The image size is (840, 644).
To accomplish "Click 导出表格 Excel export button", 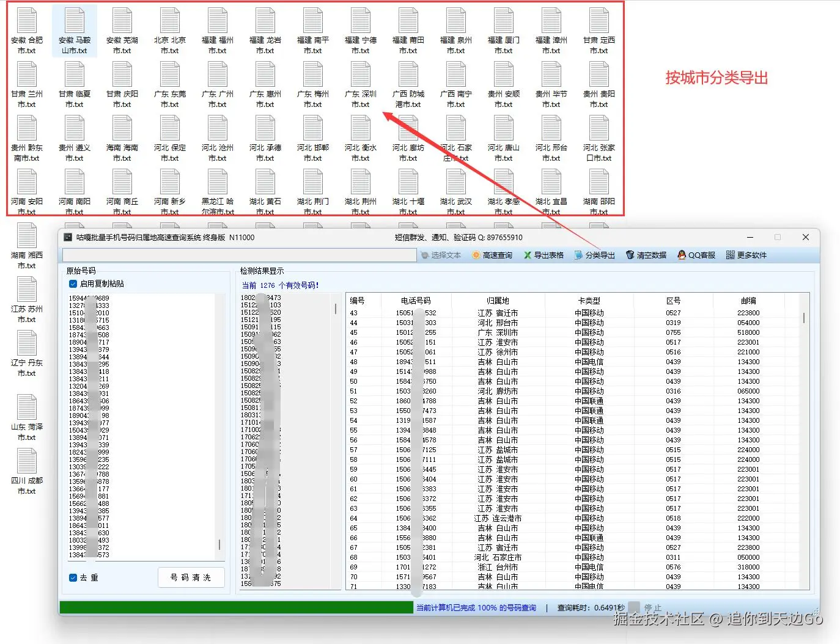I will [x=543, y=255].
